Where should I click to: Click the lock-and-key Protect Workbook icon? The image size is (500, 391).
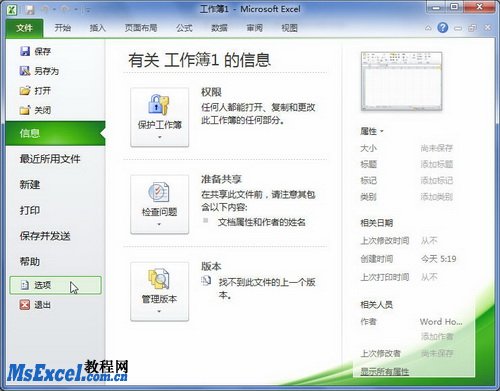159,104
